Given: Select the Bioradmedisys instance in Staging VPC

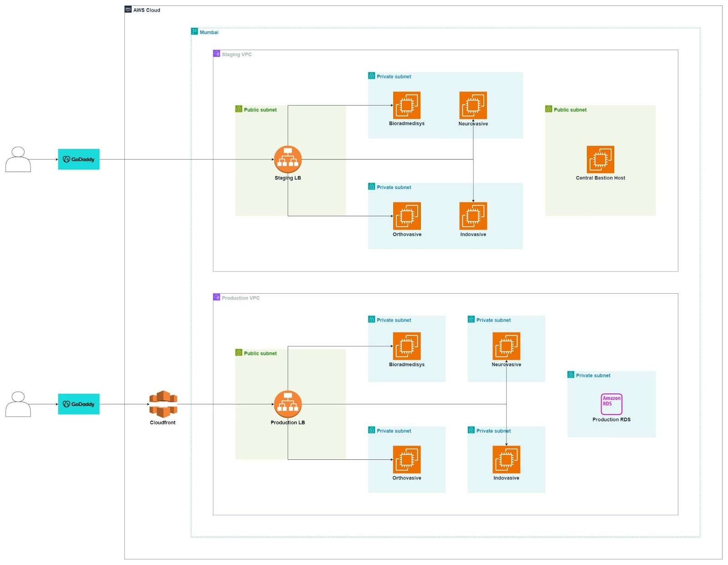Looking at the screenshot, I should point(407,105).
